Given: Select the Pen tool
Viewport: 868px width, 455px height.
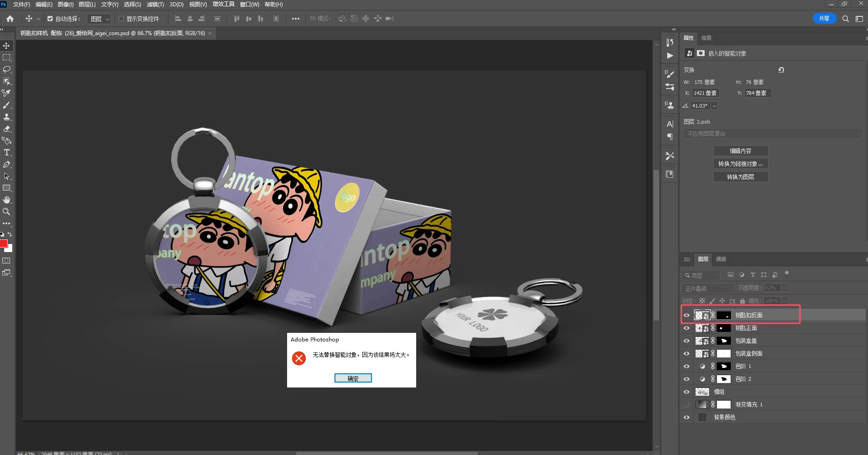Looking at the screenshot, I should [x=6, y=165].
